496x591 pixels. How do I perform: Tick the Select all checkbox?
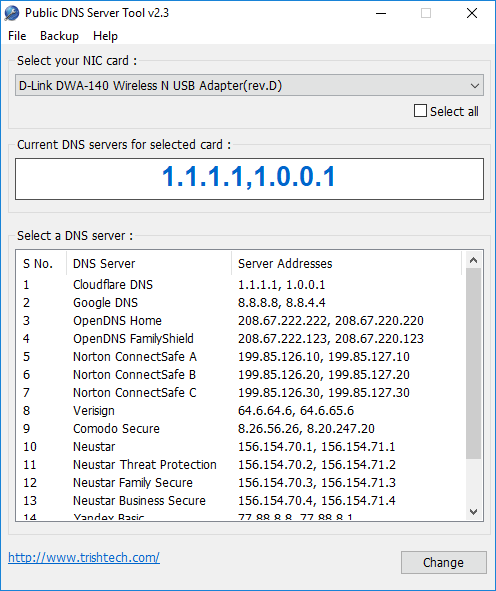point(420,111)
